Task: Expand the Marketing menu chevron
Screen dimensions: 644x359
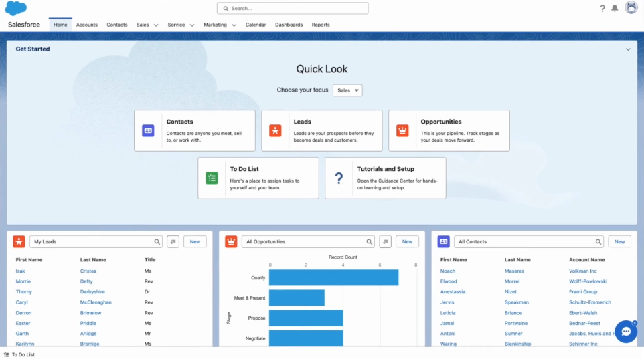Action: [234, 25]
